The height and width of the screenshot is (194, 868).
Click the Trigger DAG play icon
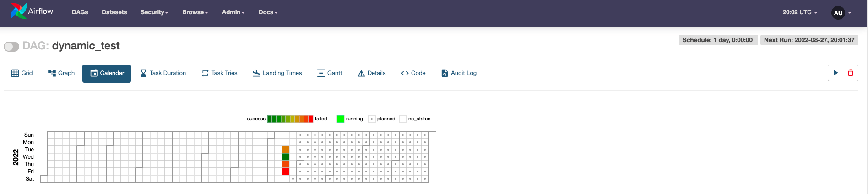pyautogui.click(x=835, y=73)
